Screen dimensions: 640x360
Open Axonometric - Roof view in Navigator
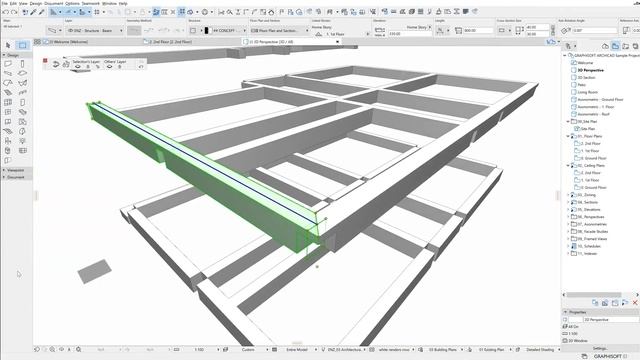tap(593, 114)
